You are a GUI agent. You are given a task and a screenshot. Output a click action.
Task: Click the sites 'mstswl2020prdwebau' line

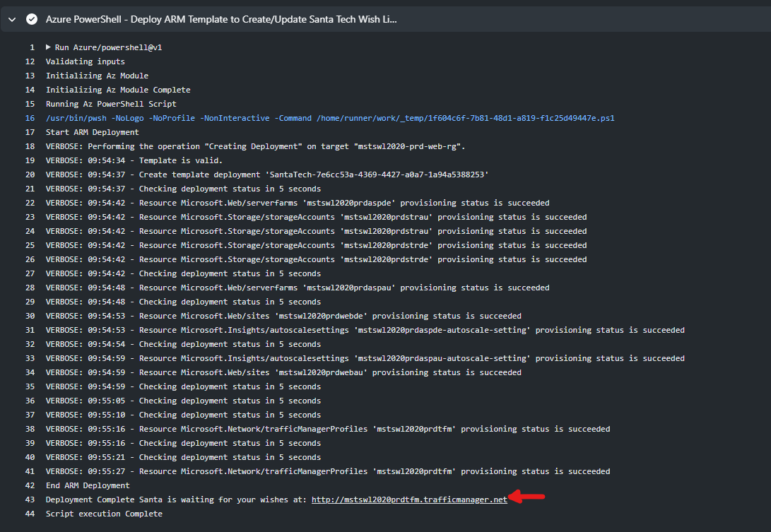click(x=283, y=373)
